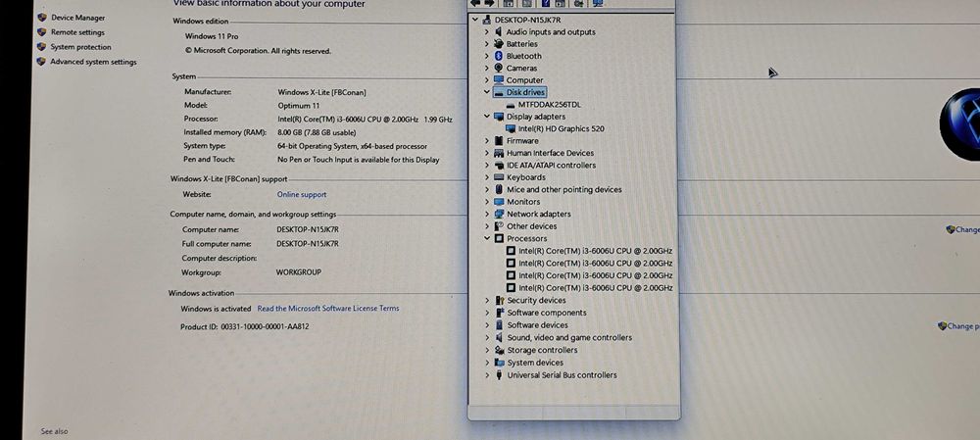Click the Product ID 00331-10000-00001-AA812 text
The image size is (980, 440).
click(244, 326)
